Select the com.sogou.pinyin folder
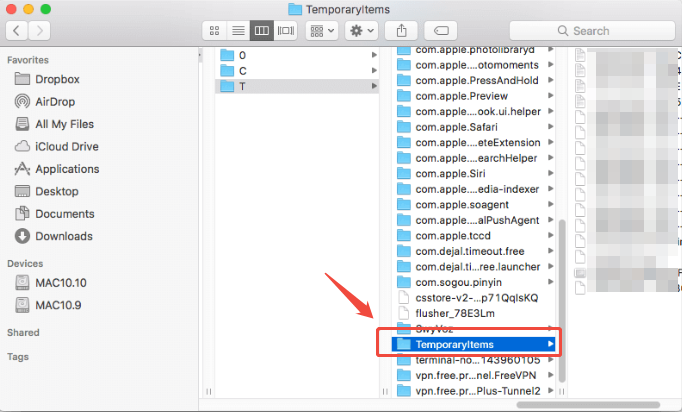This screenshot has height=412, width=682. tap(474, 282)
